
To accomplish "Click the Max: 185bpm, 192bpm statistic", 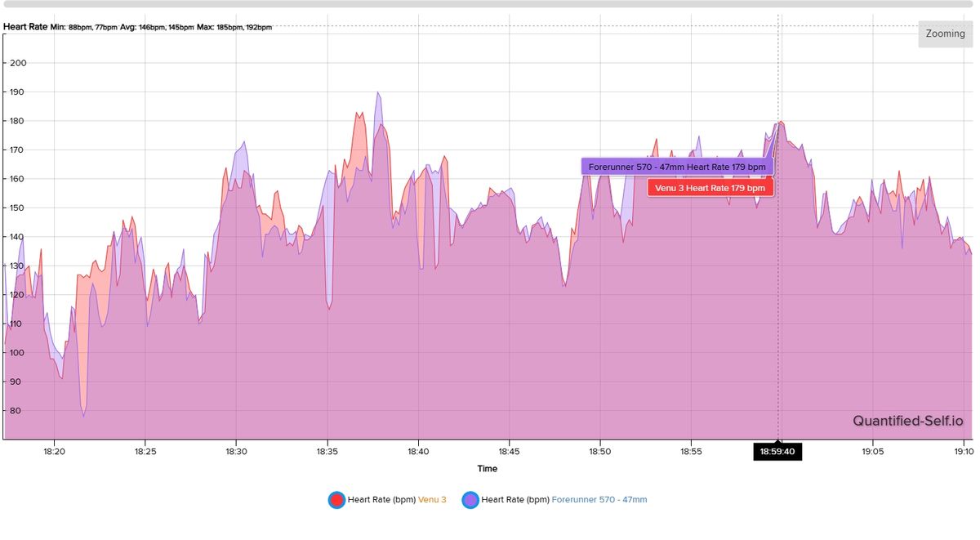I will pos(234,27).
